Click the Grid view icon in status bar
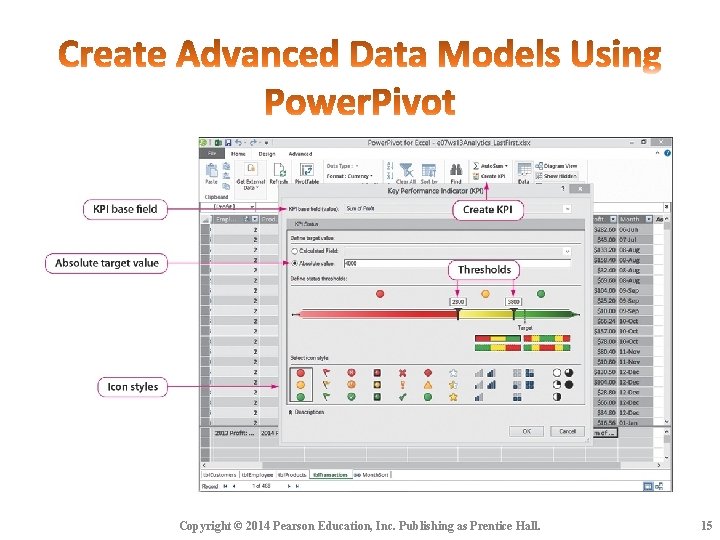The width and height of the screenshot is (720, 540). pyautogui.click(x=648, y=486)
